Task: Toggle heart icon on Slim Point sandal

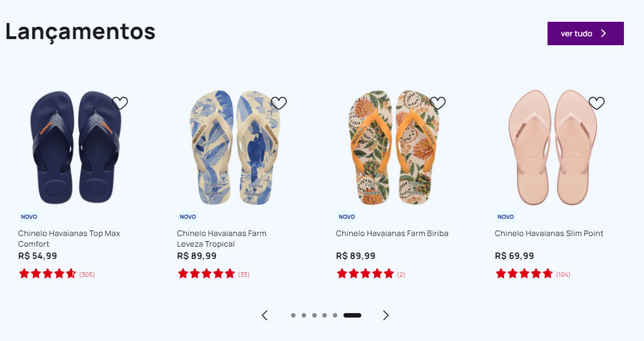Action: [x=597, y=103]
